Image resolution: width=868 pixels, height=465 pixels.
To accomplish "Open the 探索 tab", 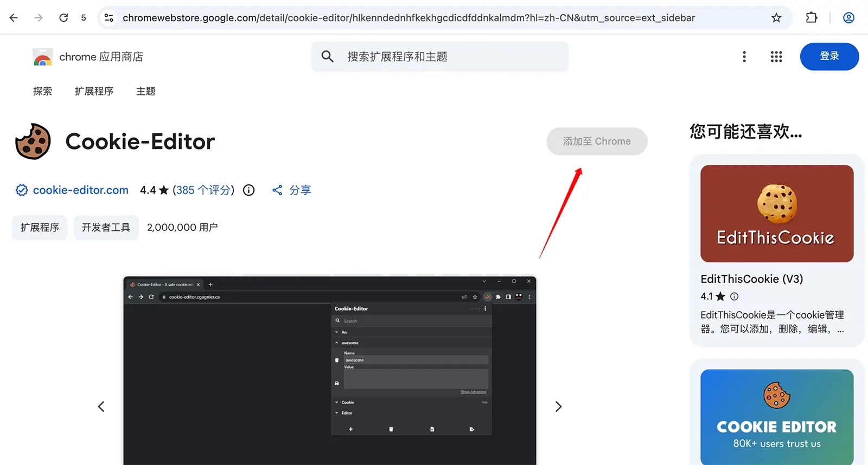I will pyautogui.click(x=42, y=91).
